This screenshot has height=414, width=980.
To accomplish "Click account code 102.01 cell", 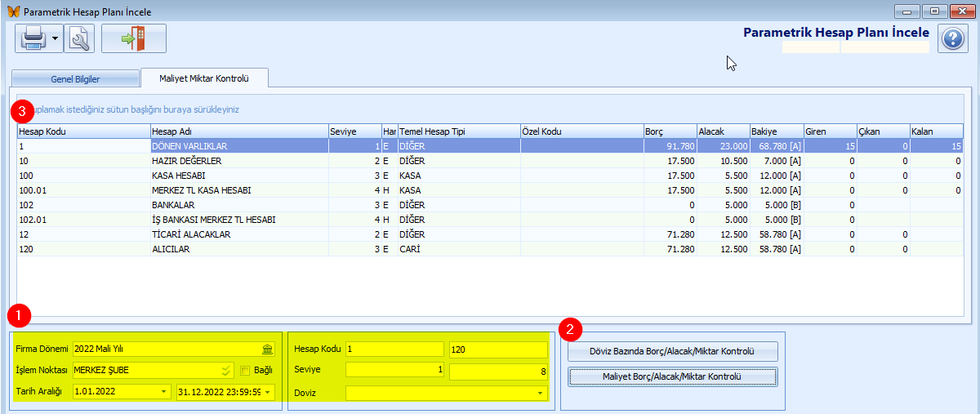I will (x=83, y=220).
